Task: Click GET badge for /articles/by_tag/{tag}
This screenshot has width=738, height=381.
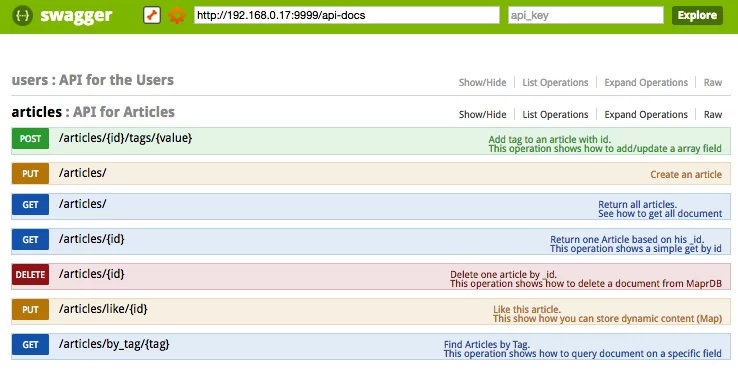Action: 30,345
